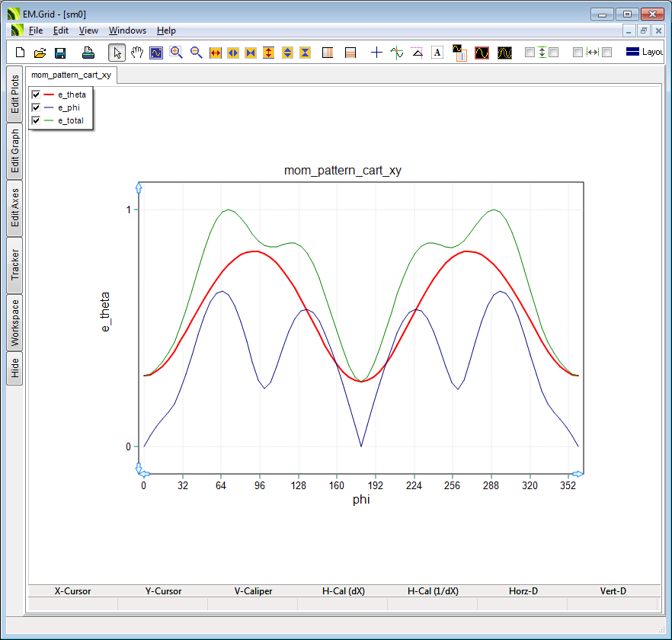Switch to the mom_pattern_cart_xy tab

coord(72,75)
